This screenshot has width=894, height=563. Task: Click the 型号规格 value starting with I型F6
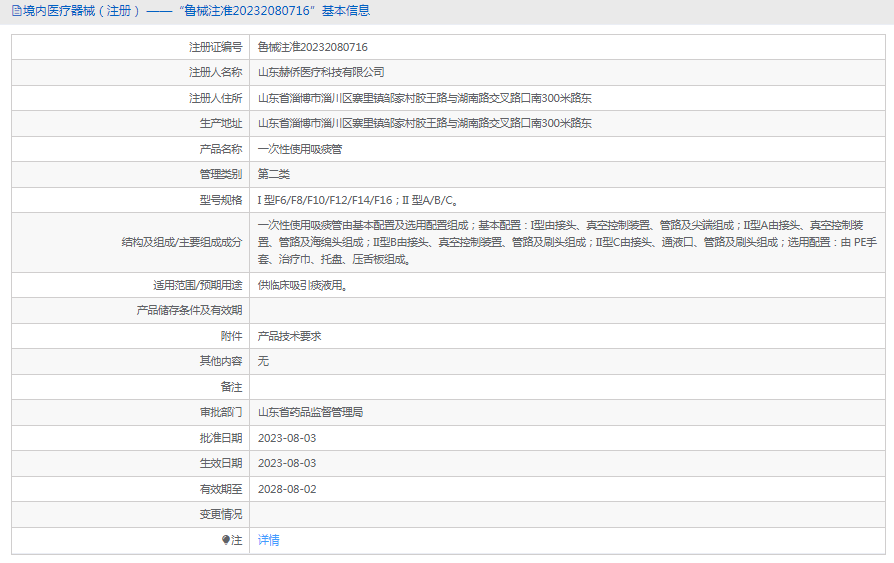[x=358, y=200]
